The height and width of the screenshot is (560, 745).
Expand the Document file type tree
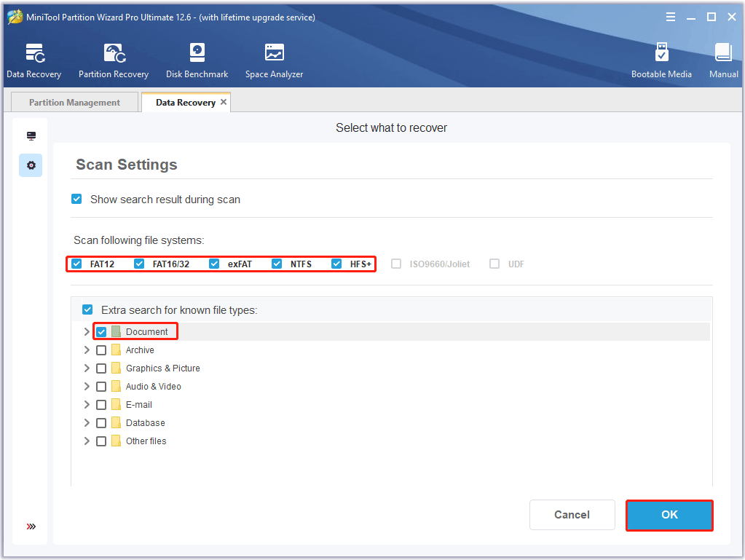pyautogui.click(x=87, y=331)
